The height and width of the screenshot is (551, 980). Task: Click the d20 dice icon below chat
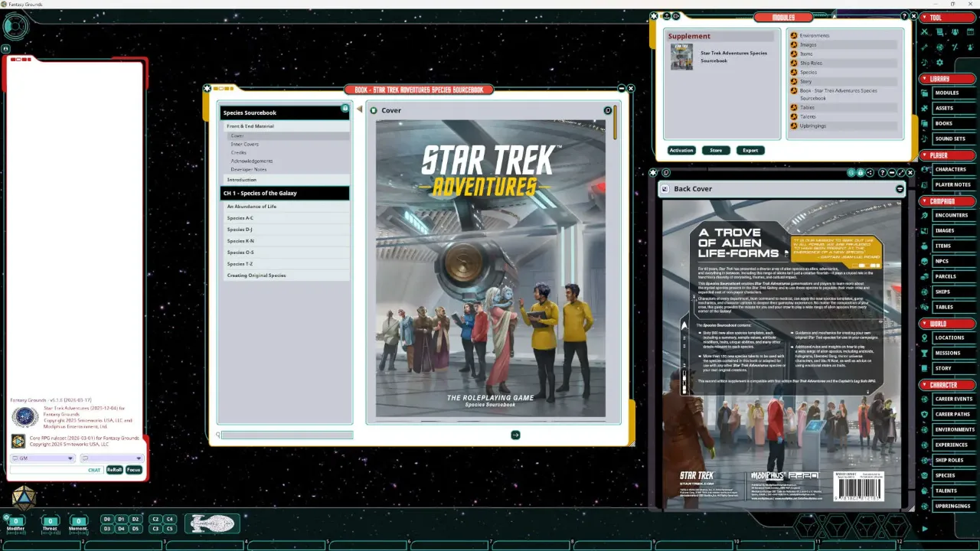point(24,497)
